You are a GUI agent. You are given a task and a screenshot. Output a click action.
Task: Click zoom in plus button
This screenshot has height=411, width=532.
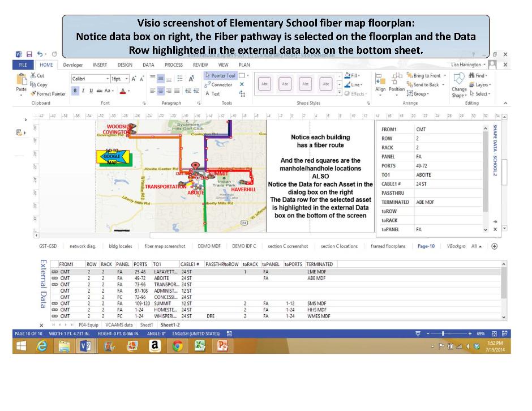tap(470, 333)
